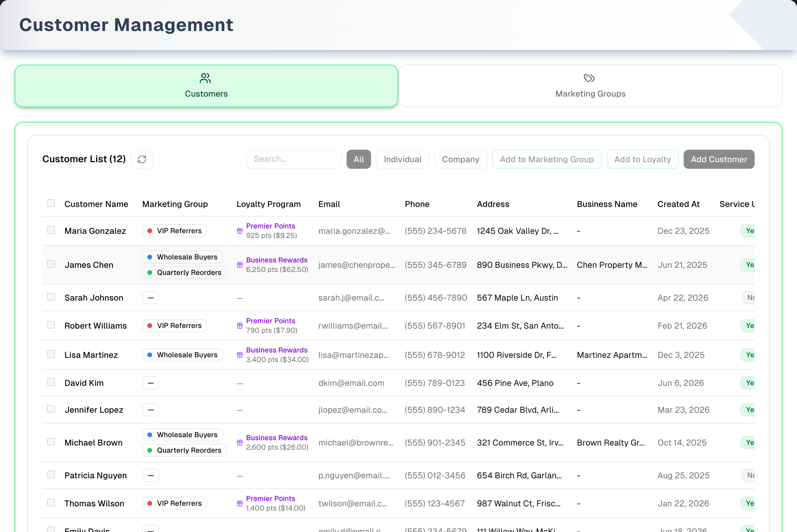Filter by Company customers
The height and width of the screenshot is (532, 797).
461,159
